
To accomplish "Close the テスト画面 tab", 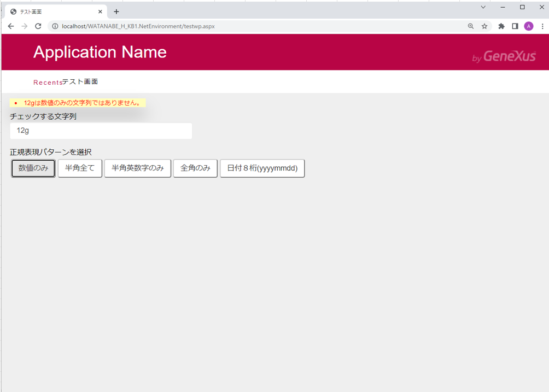I will click(101, 11).
